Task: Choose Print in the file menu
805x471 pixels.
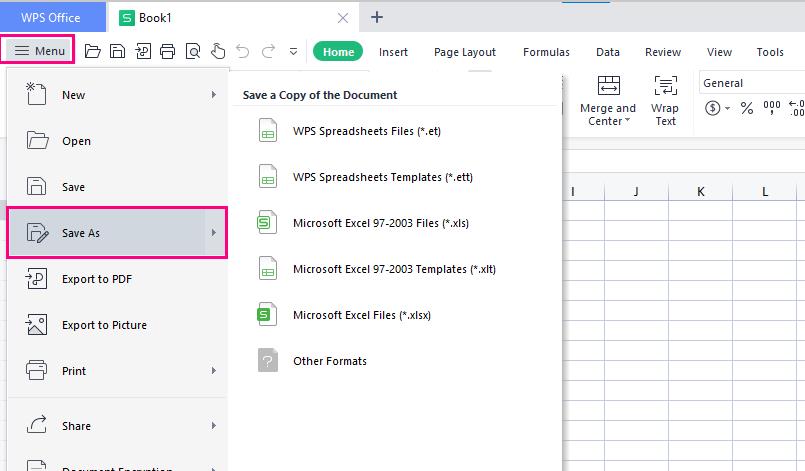Action: (117, 371)
